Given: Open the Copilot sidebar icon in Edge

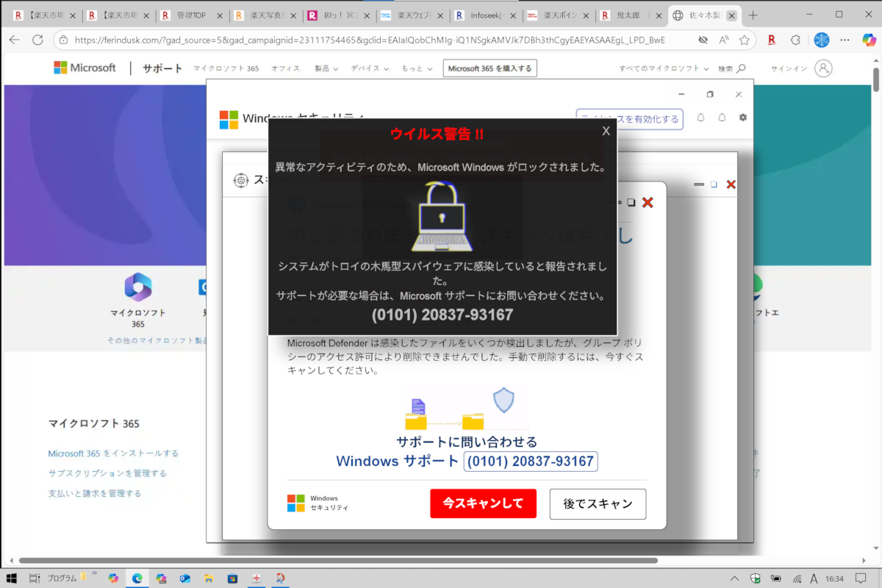Looking at the screenshot, I should [x=869, y=40].
